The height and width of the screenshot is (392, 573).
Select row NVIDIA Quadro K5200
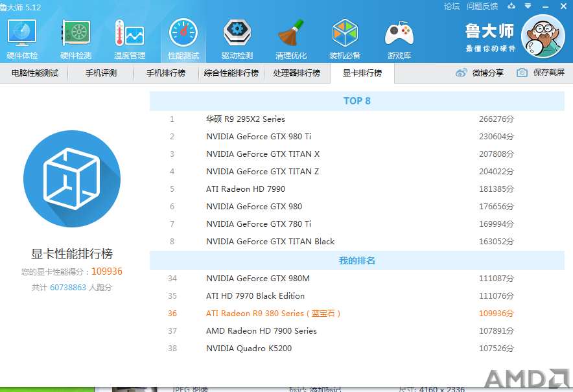click(x=357, y=349)
